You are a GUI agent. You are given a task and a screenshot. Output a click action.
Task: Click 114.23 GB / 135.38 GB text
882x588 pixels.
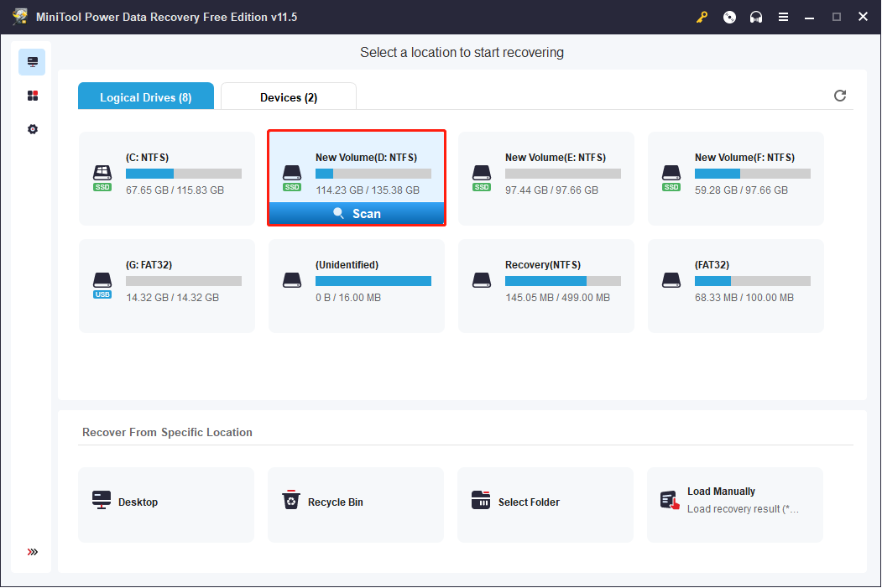click(x=368, y=190)
